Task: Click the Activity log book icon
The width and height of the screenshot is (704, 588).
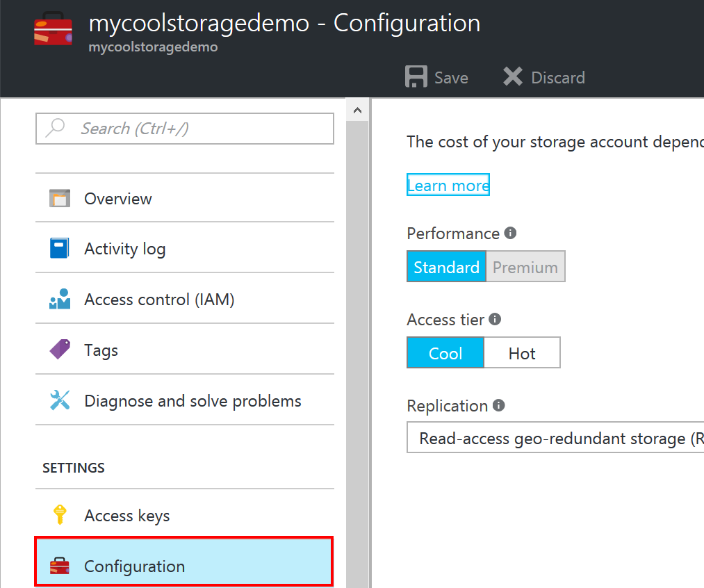Action: (60, 249)
